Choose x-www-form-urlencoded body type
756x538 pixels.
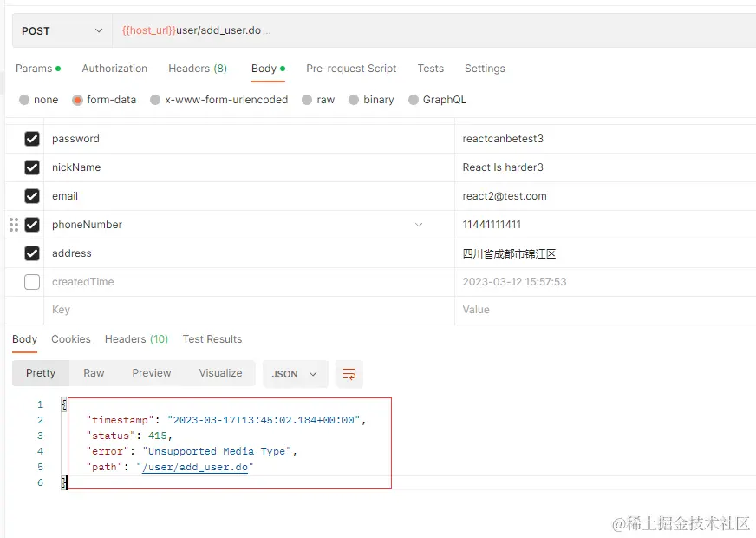pos(155,100)
